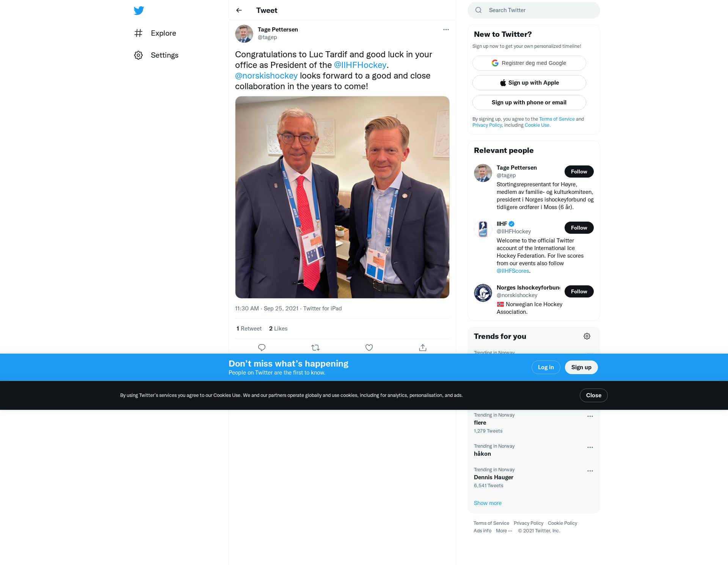Share the tweet with share icon
Image resolution: width=728 pixels, height=565 pixels.
(x=423, y=348)
